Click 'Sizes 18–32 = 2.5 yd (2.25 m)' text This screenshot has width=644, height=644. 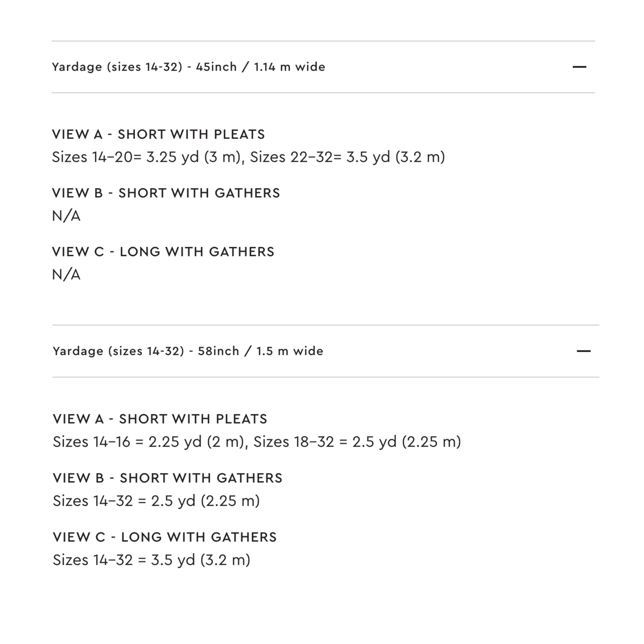(357, 442)
